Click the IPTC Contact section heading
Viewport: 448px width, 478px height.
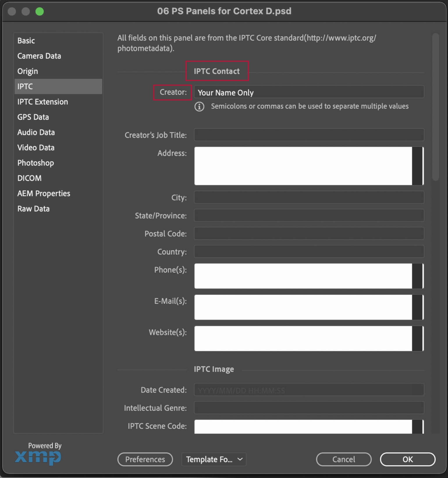tap(217, 71)
